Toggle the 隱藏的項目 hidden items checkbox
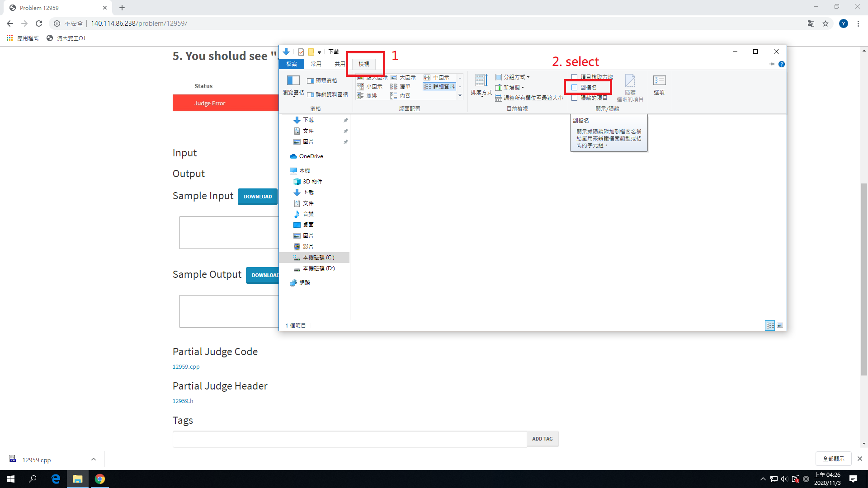 575,98
